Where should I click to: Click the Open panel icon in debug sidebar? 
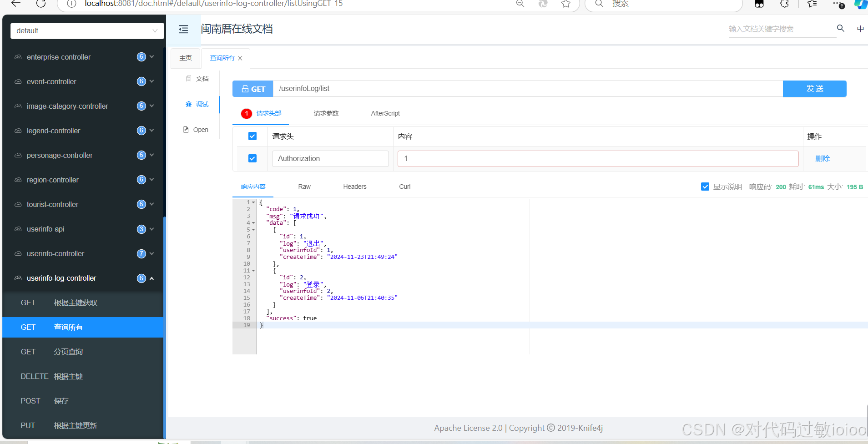[x=186, y=129]
